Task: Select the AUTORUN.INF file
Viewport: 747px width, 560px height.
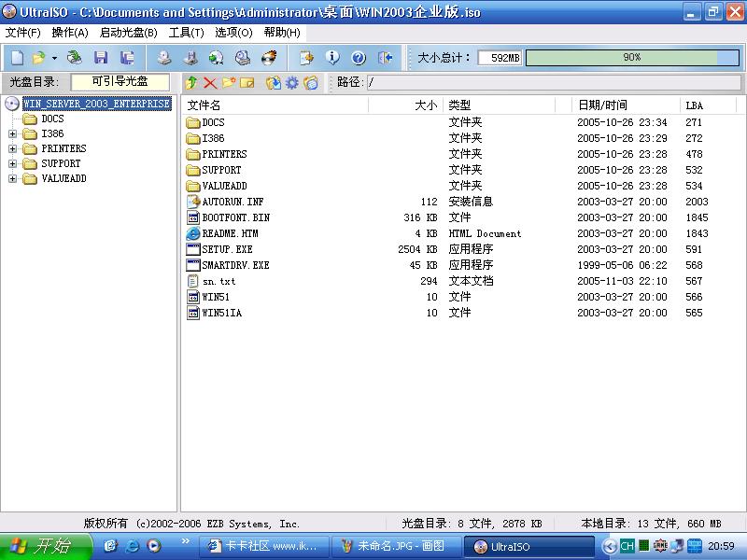Action: 233,202
